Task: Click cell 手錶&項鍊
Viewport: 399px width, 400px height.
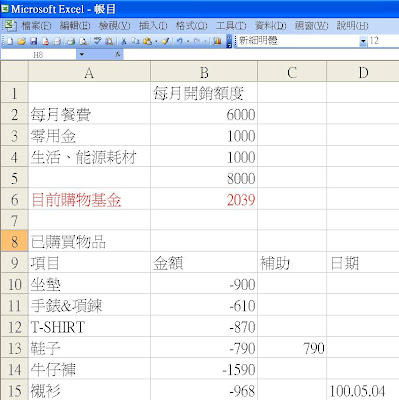Action: 89,305
